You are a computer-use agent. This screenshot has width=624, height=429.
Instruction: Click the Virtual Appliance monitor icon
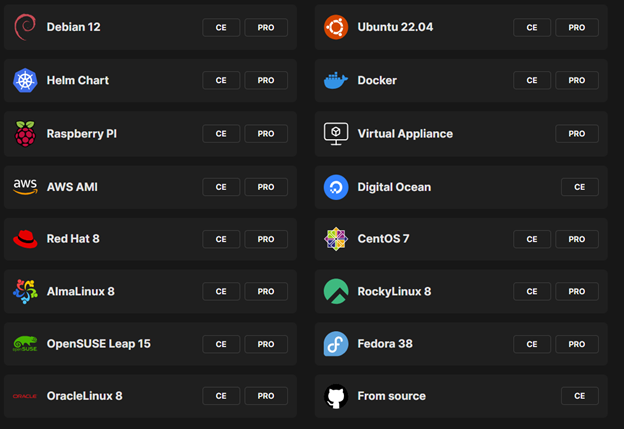336,134
